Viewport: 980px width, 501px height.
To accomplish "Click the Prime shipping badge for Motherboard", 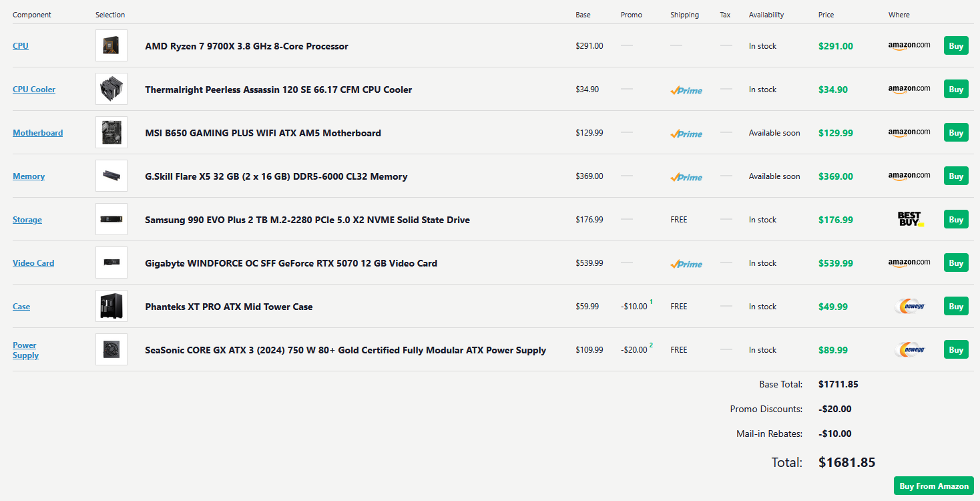I will tap(686, 134).
